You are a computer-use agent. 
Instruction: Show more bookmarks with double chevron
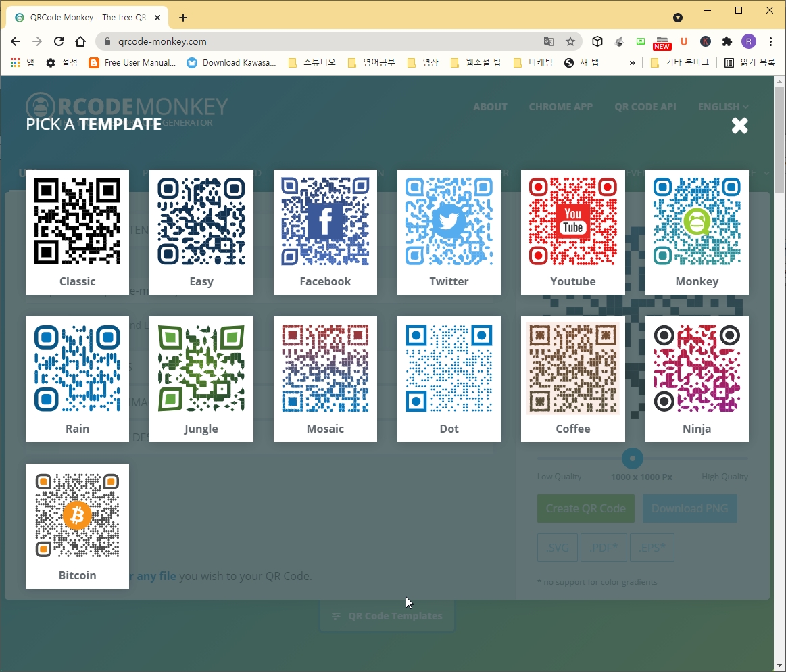[632, 63]
